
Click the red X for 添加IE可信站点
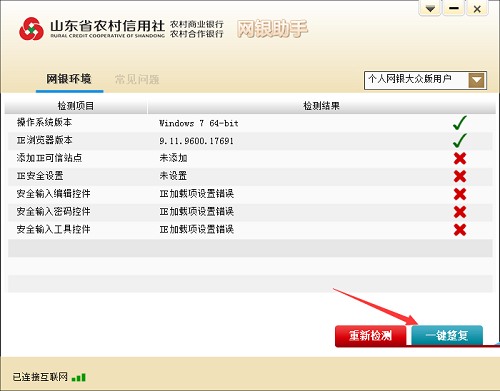pyautogui.click(x=460, y=158)
